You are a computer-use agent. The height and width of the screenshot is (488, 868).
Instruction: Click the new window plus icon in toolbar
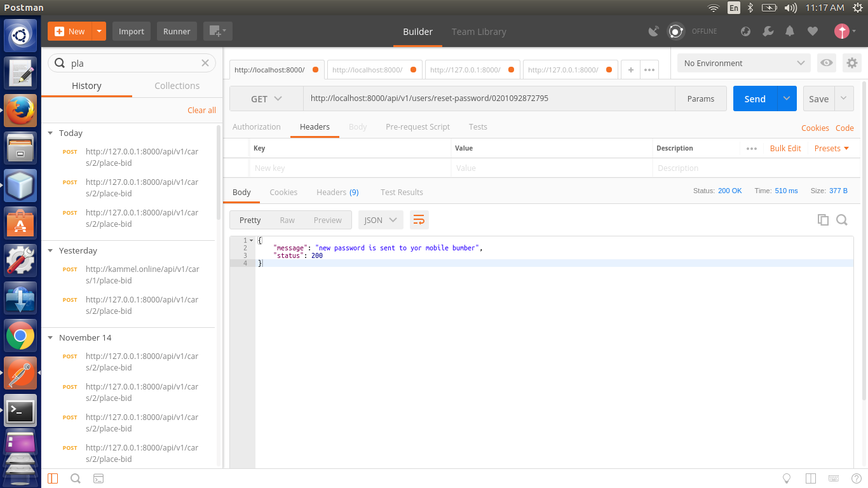point(217,31)
